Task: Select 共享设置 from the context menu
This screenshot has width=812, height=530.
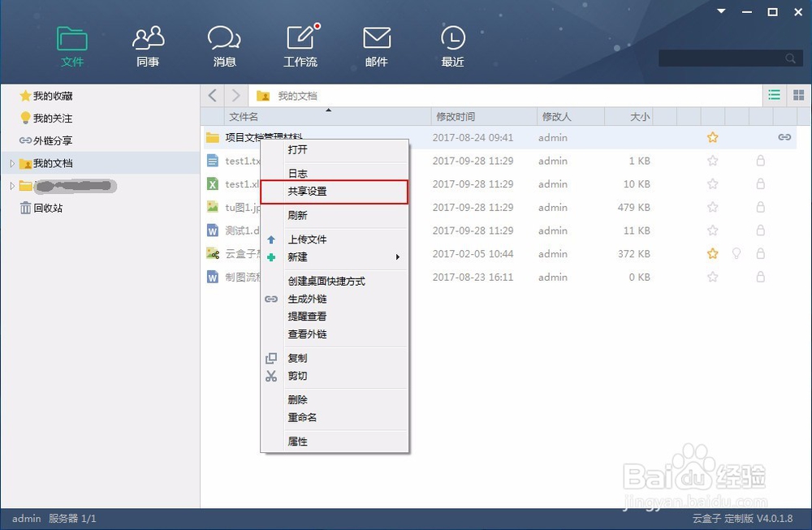Action: pos(307,192)
